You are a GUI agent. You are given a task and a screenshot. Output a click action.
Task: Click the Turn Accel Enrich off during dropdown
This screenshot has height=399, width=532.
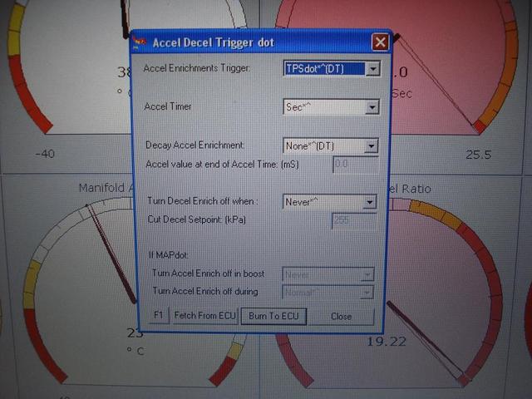pos(328,292)
